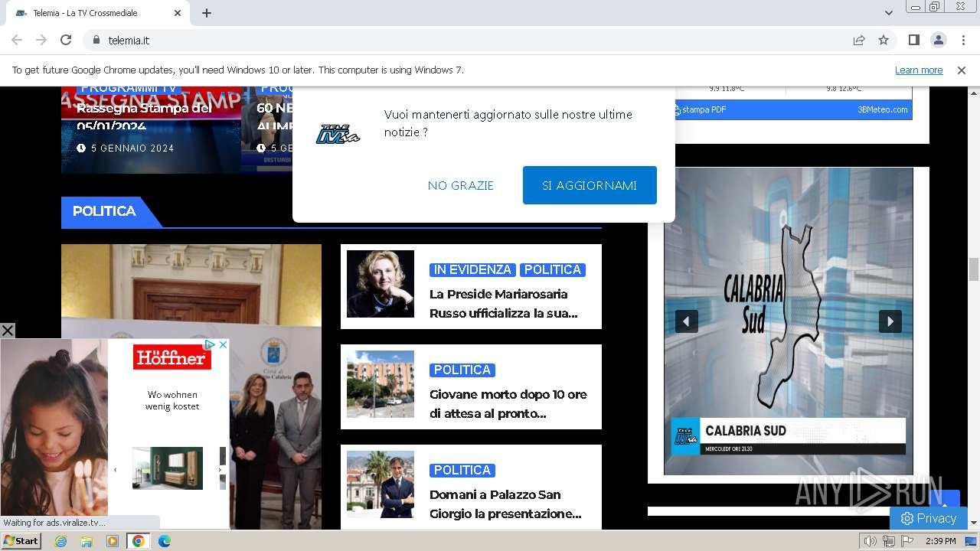Click the padlock site info icon
Screen dimensions: 980x551
click(96, 40)
